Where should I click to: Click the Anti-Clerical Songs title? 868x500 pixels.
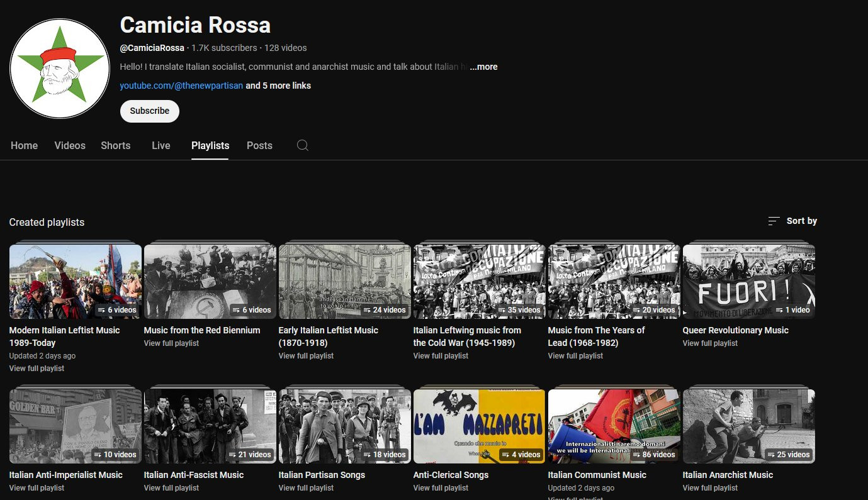click(x=451, y=475)
